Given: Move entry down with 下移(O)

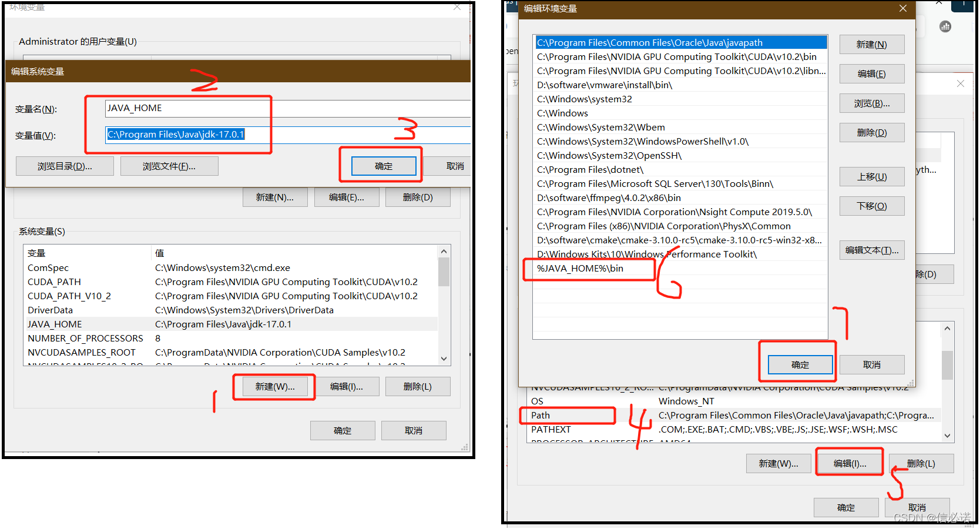Looking at the screenshot, I should (872, 206).
